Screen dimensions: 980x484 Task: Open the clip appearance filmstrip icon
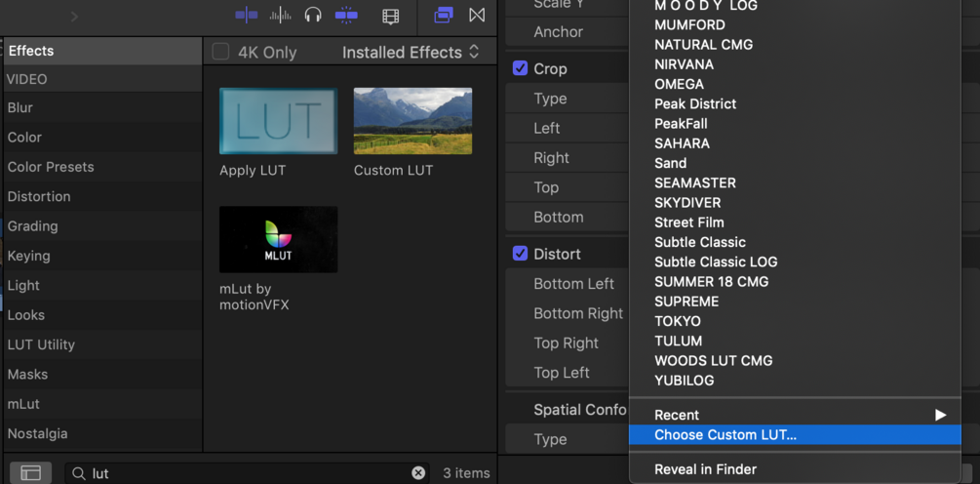tap(391, 17)
